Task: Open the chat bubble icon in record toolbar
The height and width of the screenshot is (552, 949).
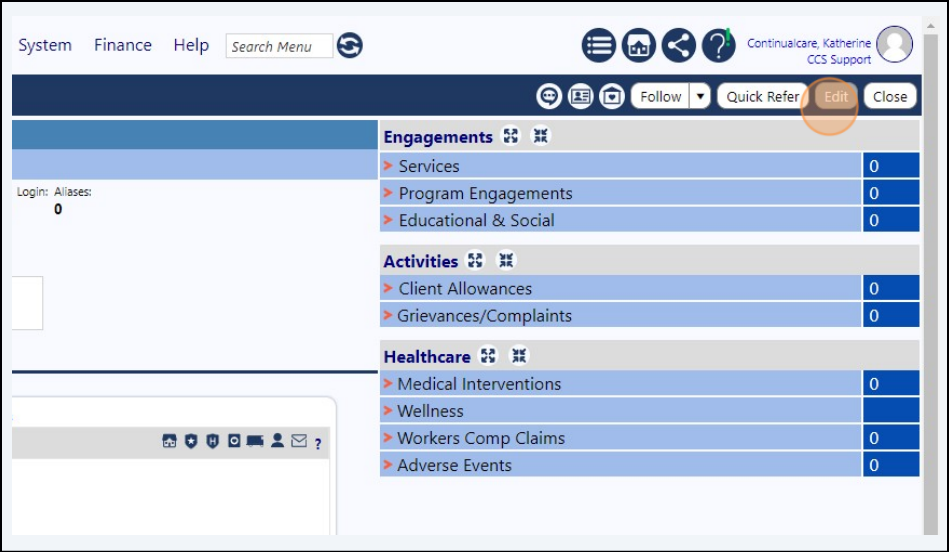Action: pyautogui.click(x=549, y=96)
